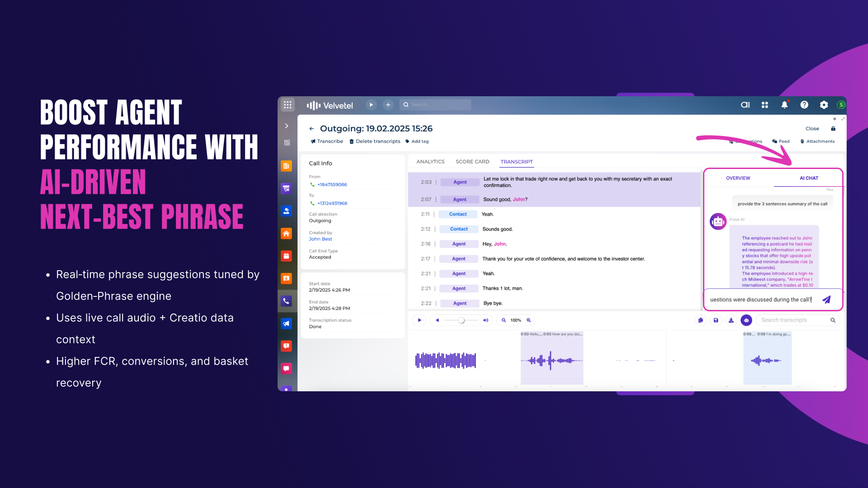
Task: Open the settings gear in the top bar
Action: click(x=824, y=105)
